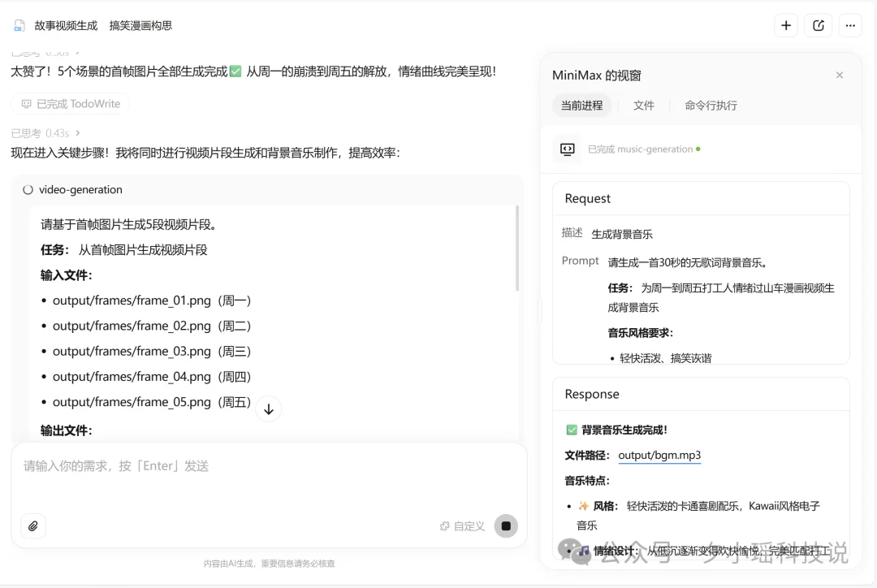Open the output/bgm.mp3 file link
Viewport: 877px width, 588px height.
coord(660,455)
